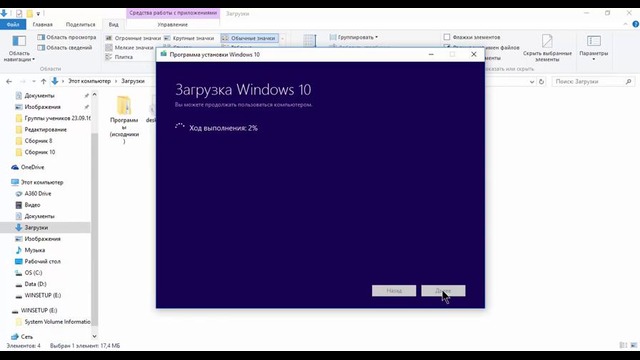
Task: Choose Огромные значки layout
Action: pos(133,38)
